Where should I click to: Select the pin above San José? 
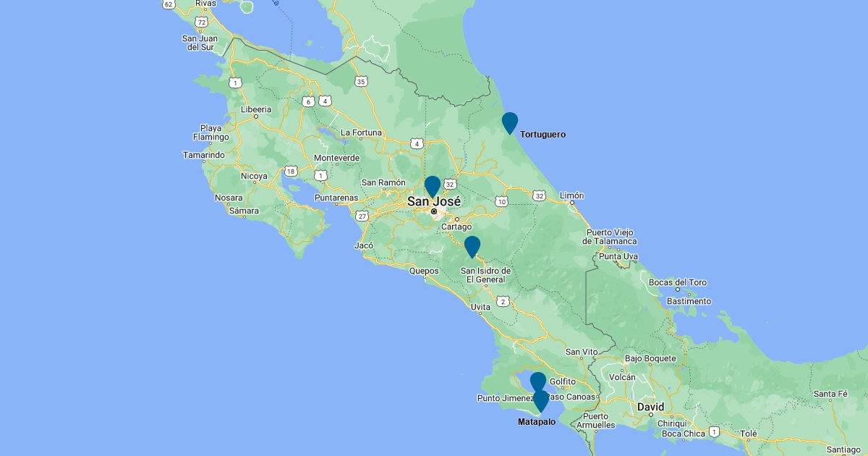(x=433, y=185)
